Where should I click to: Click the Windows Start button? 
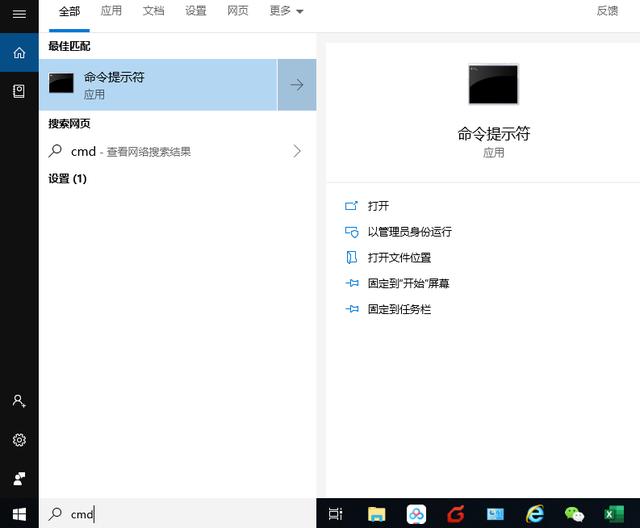click(x=19, y=514)
